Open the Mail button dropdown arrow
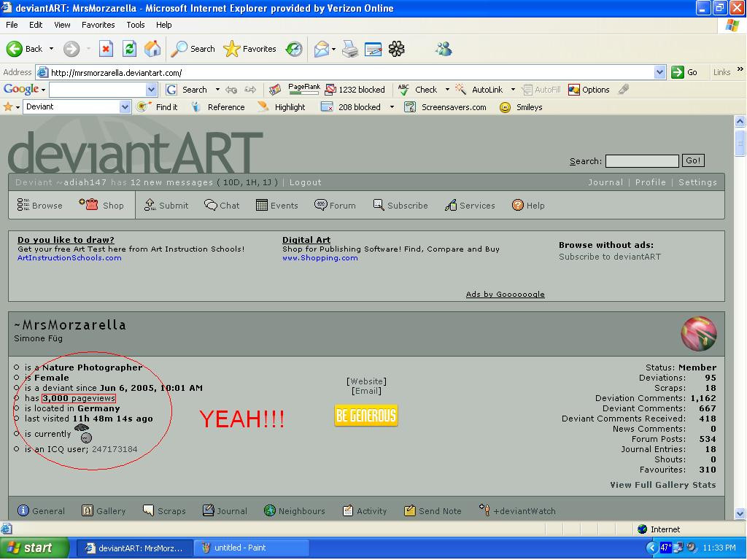 click(333, 49)
